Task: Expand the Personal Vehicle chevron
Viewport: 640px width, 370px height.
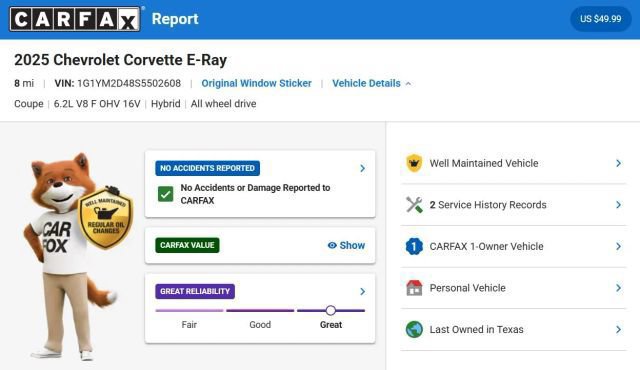Action: pyautogui.click(x=618, y=288)
